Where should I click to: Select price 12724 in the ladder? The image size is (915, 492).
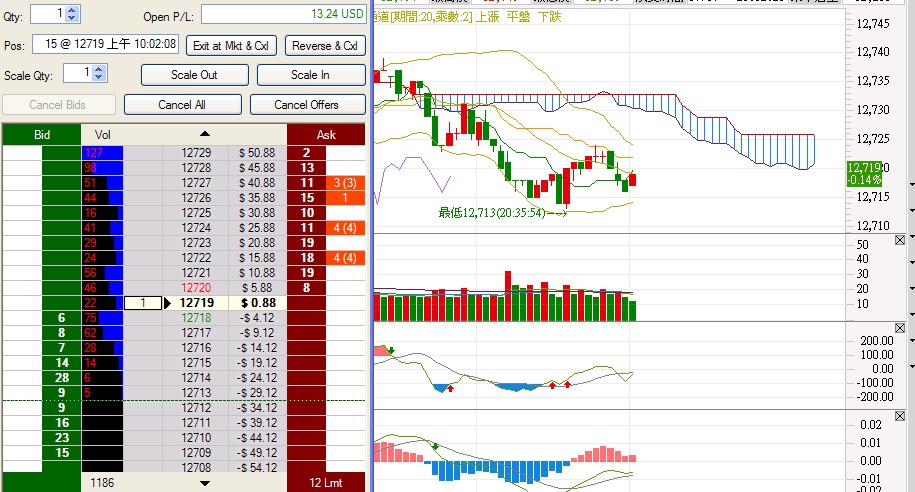pyautogui.click(x=196, y=228)
